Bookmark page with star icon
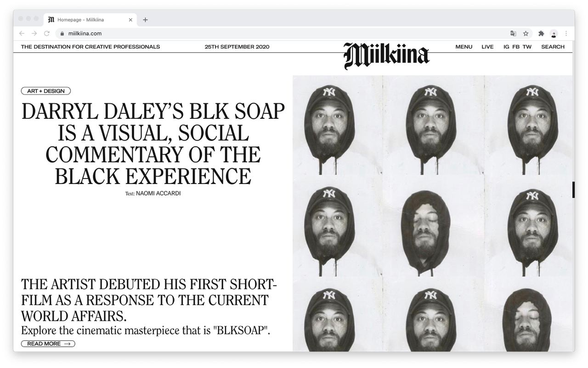Viewport: 588px width, 368px height. coord(526,33)
